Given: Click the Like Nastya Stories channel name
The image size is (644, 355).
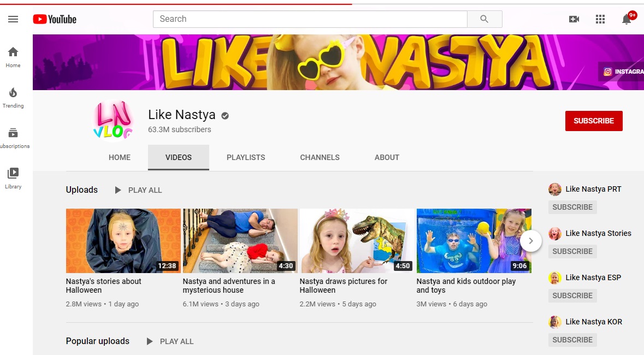Looking at the screenshot, I should [x=599, y=233].
